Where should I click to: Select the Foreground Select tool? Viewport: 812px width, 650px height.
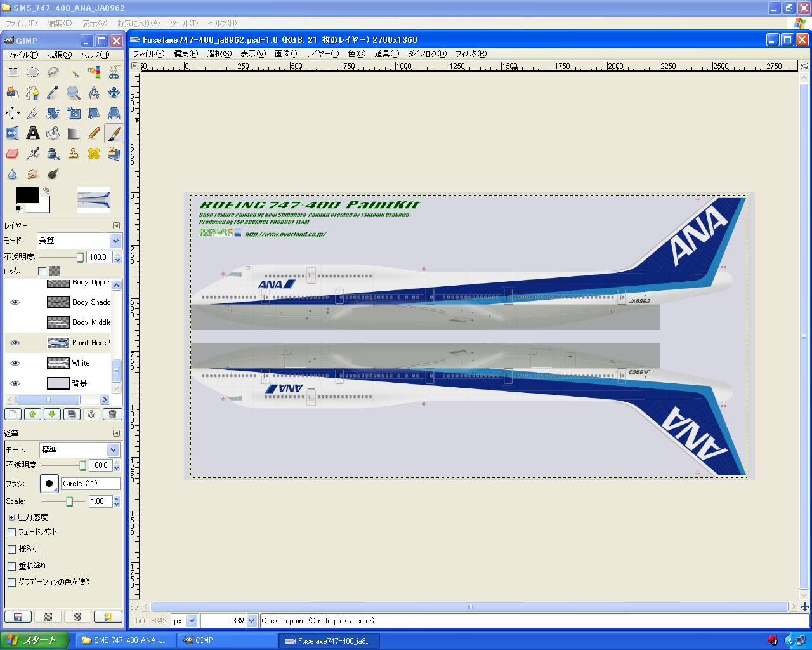(12, 93)
